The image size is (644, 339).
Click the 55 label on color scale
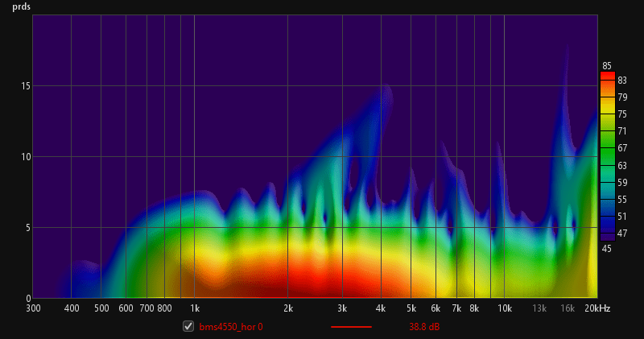click(622, 199)
